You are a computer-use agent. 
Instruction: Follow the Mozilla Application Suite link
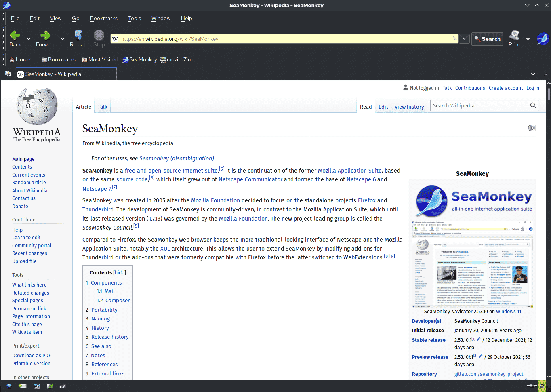coord(349,171)
